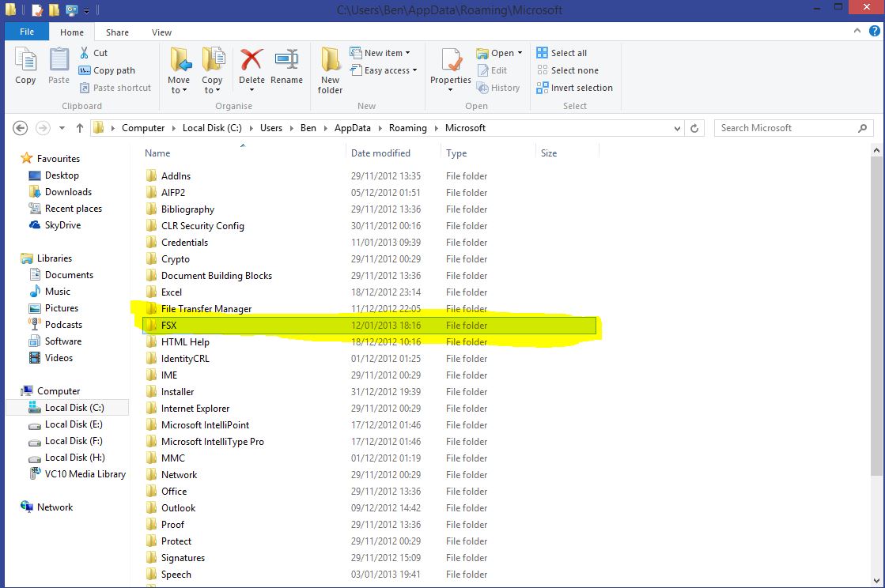Click Select none in the ribbon
Screen dimensions: 885x588
[x=567, y=70]
